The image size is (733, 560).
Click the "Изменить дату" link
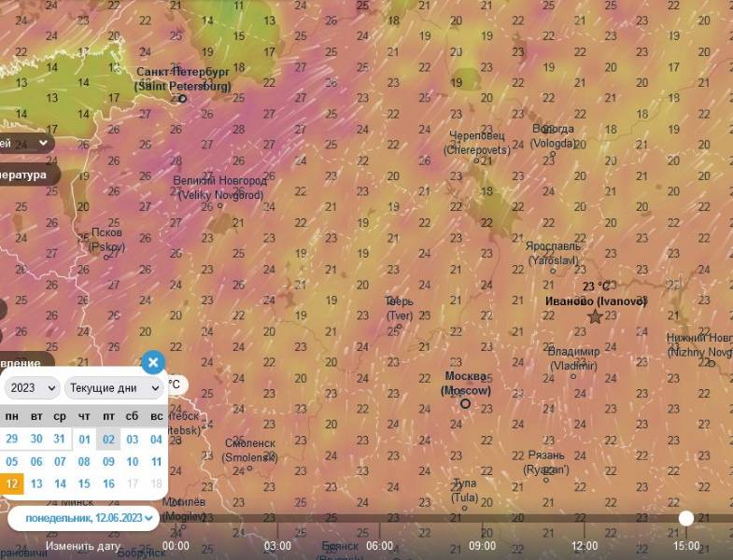[83, 546]
